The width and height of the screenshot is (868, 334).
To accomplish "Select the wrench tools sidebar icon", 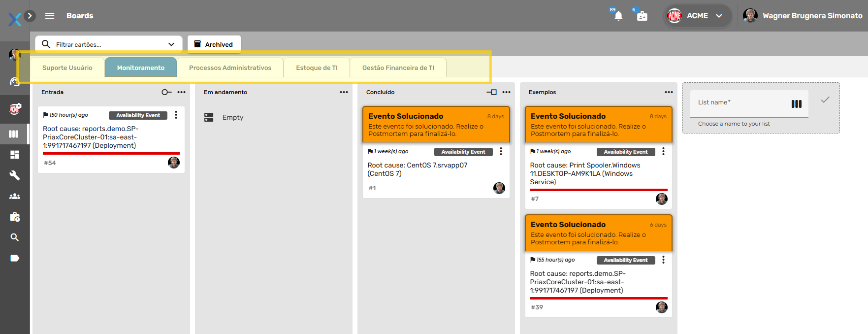I will 15,175.
